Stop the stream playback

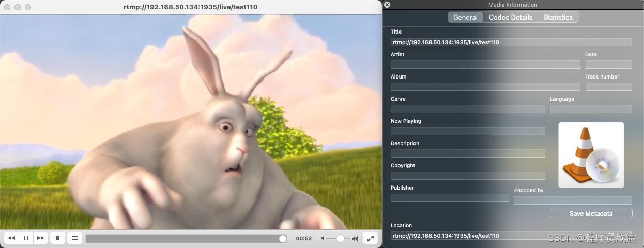(x=57, y=238)
